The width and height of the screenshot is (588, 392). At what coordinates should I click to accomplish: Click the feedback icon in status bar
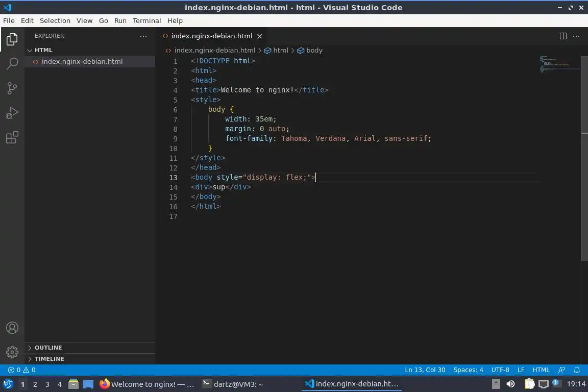tap(561, 370)
